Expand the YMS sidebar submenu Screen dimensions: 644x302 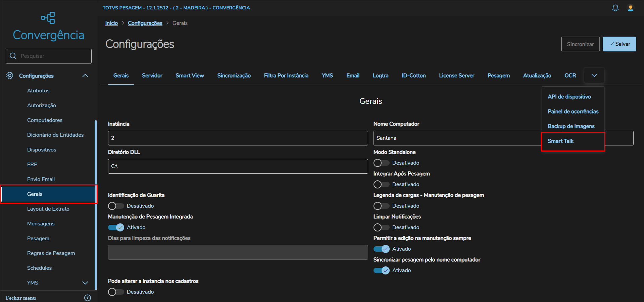click(85, 283)
